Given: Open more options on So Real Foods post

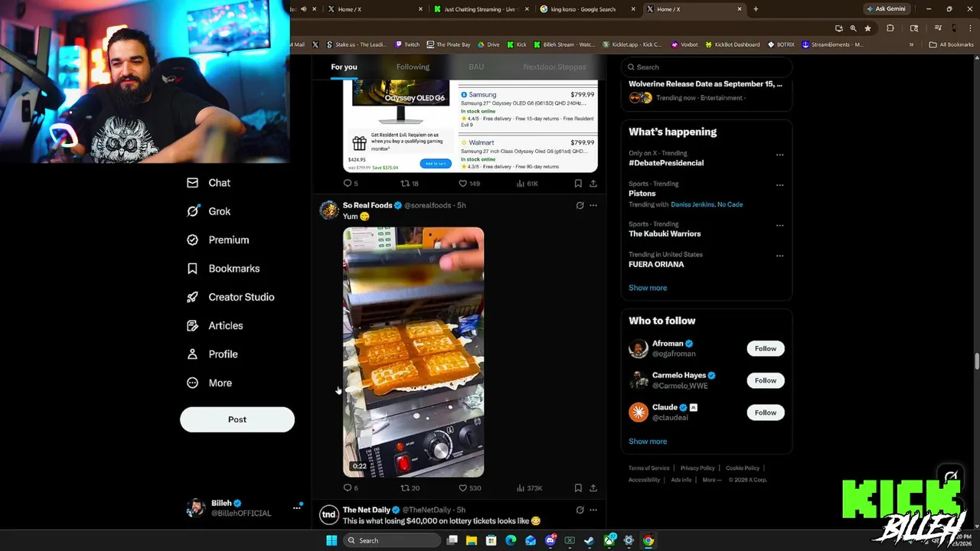Looking at the screenshot, I should [x=593, y=205].
